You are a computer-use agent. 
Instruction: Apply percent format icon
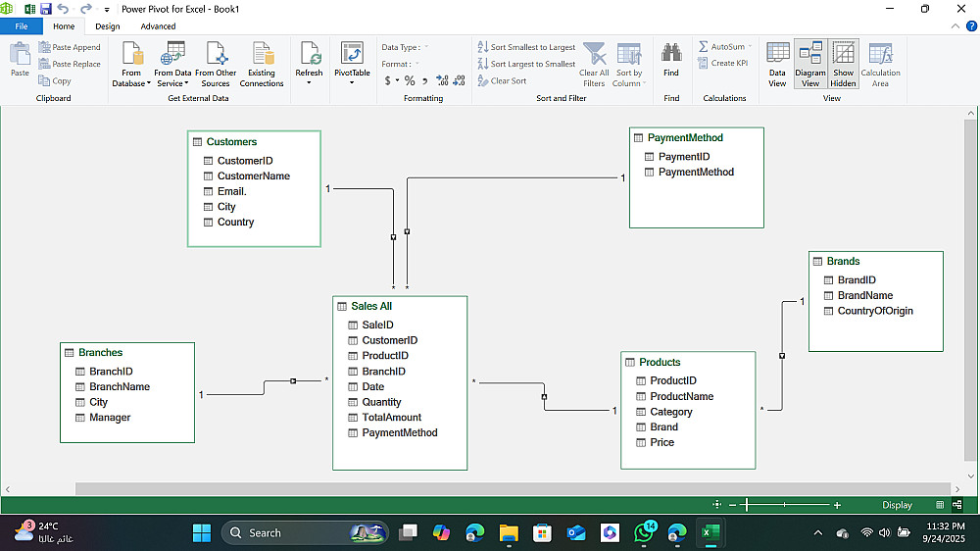(x=410, y=80)
